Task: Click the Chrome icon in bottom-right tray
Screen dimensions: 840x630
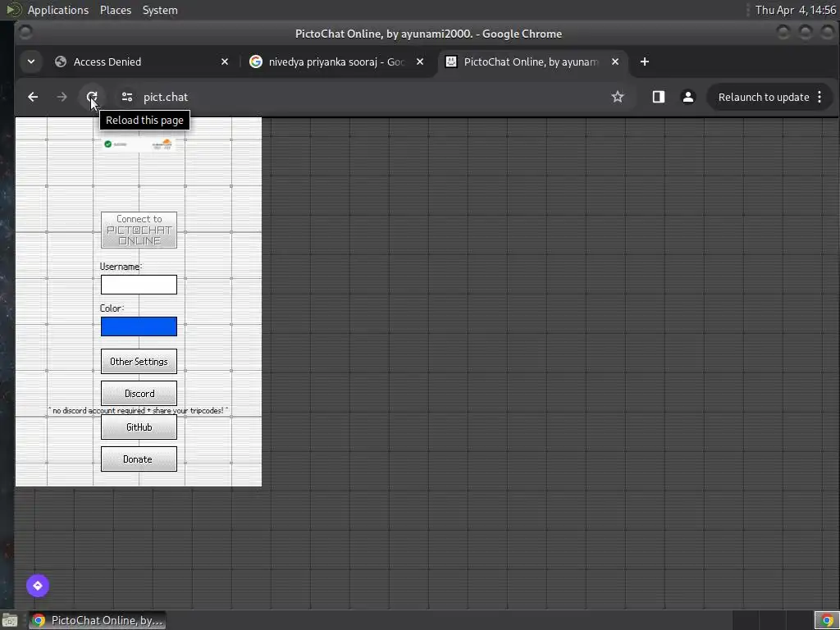Action: 827,620
